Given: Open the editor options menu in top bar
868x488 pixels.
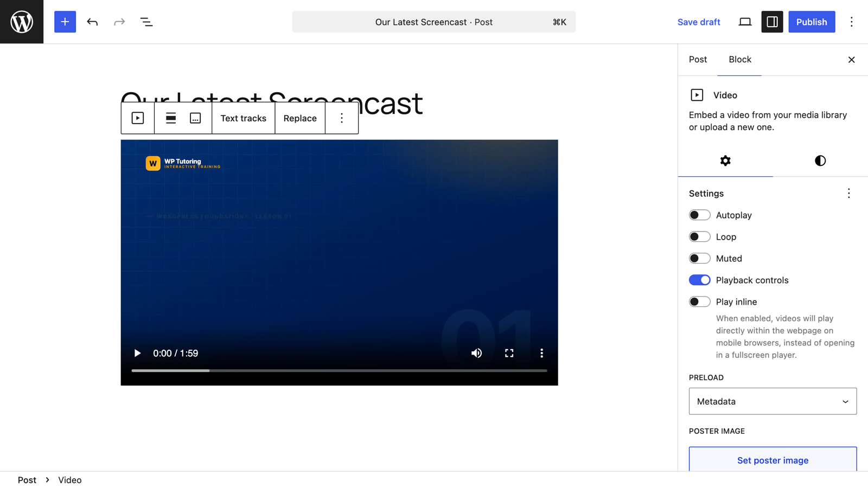Looking at the screenshot, I should 851,22.
